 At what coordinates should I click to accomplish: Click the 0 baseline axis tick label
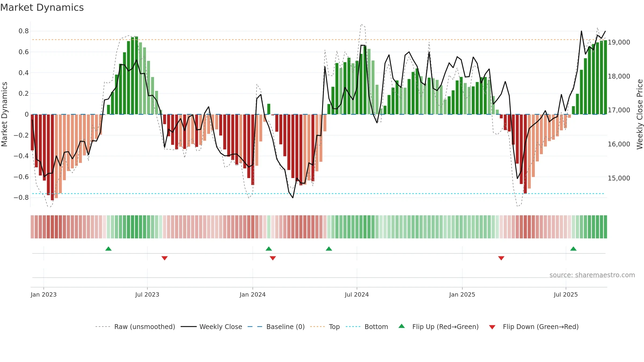[x=27, y=114]
